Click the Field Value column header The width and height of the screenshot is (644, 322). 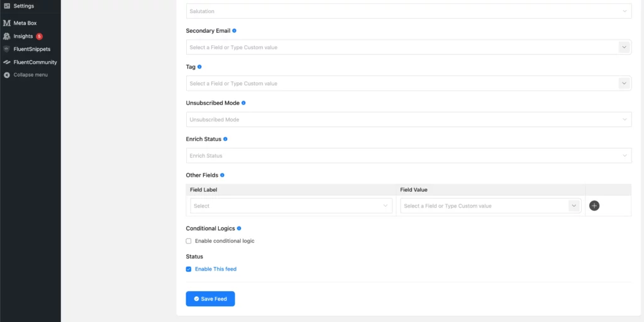(414, 190)
